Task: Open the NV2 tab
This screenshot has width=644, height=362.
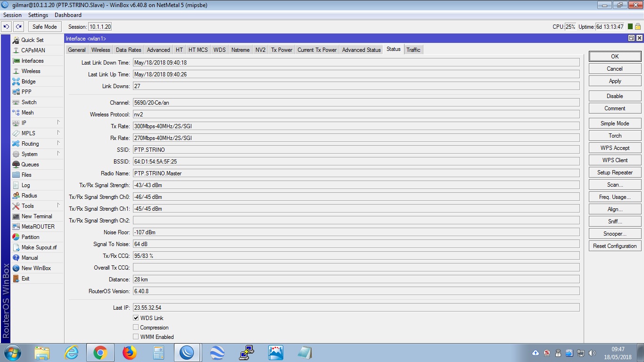Action: pyautogui.click(x=261, y=50)
